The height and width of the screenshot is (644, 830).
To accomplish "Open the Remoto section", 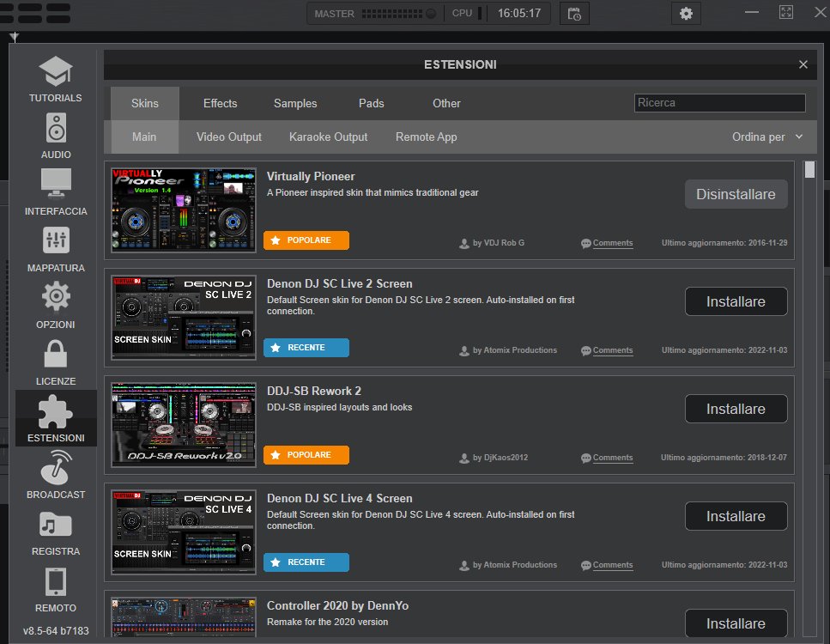I will [x=56, y=589].
